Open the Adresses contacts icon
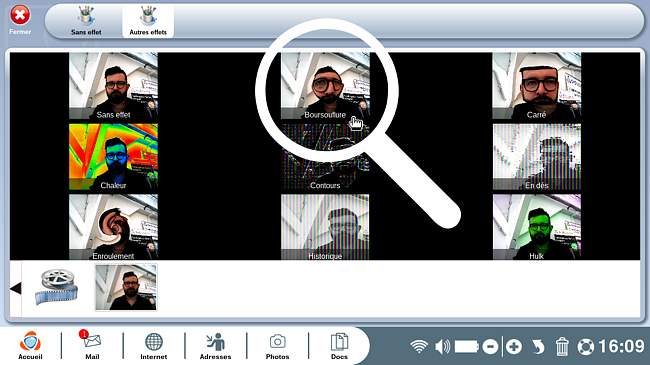 tap(215, 345)
